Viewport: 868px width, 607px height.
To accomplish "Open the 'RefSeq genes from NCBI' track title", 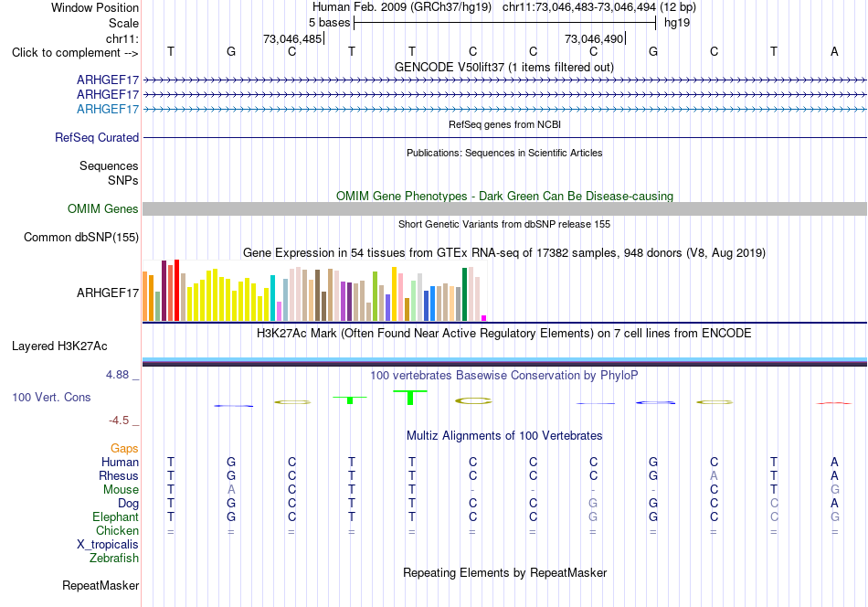I will tap(504, 124).
